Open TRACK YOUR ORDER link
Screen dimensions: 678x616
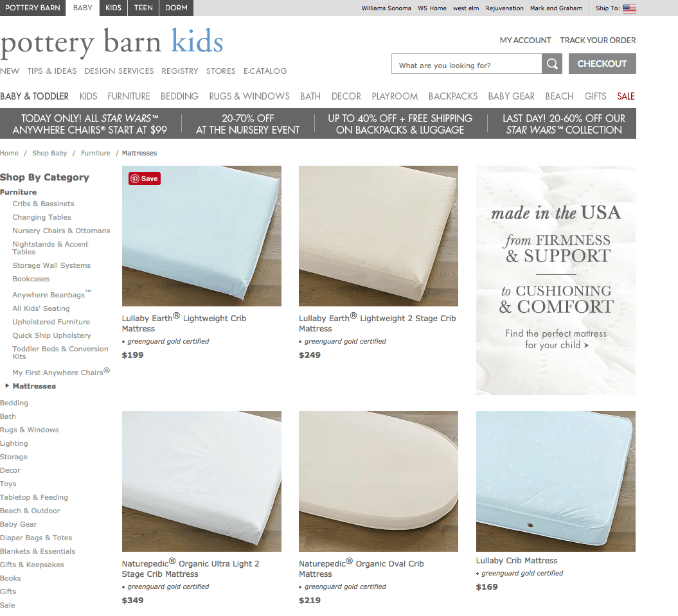click(x=598, y=40)
